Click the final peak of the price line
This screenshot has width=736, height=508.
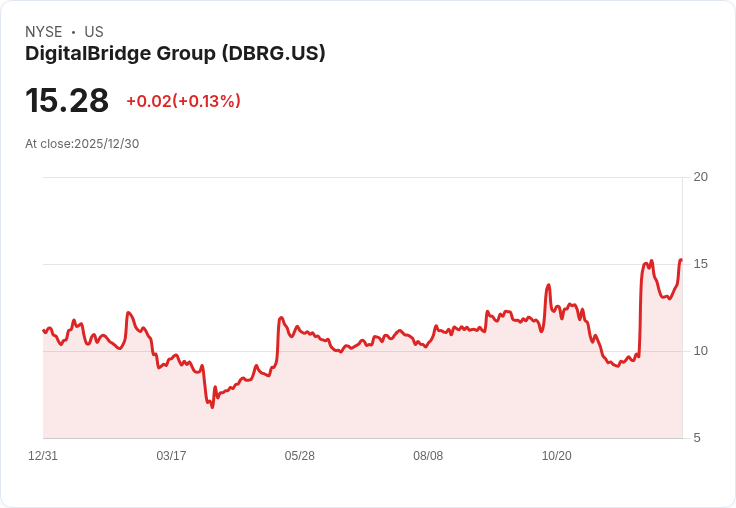[x=681, y=260]
